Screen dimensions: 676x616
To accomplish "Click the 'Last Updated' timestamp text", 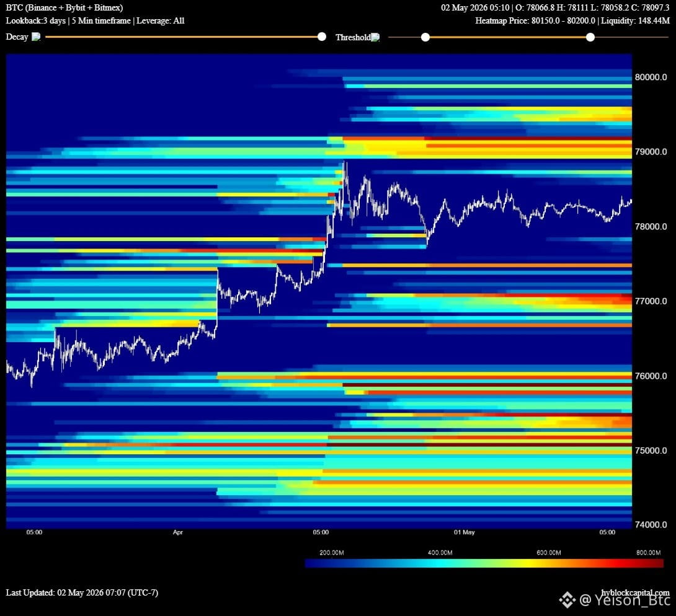I will (x=82, y=592).
